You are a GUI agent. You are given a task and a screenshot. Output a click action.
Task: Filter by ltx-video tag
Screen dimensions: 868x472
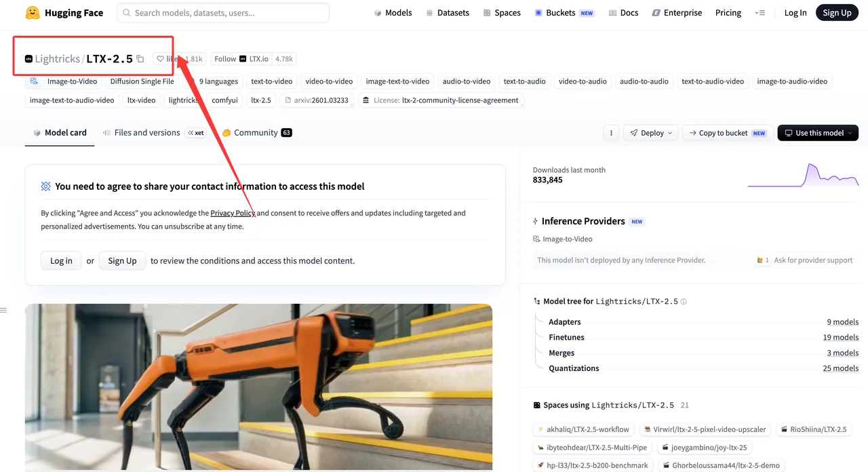[141, 100]
